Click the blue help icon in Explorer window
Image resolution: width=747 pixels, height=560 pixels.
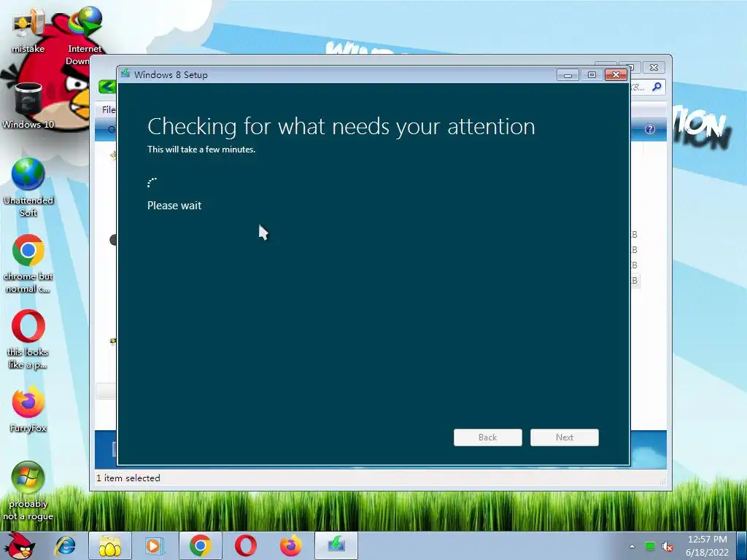coord(650,130)
